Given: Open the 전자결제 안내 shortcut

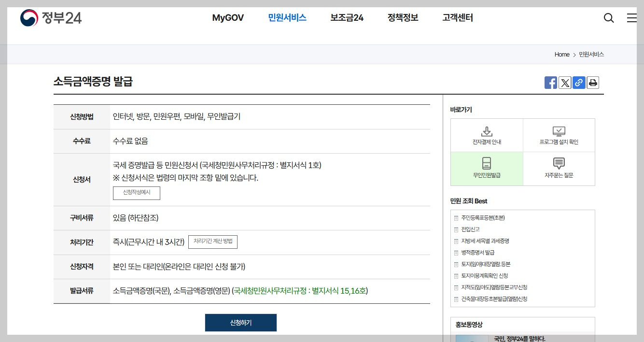Looking at the screenshot, I should (486, 135).
